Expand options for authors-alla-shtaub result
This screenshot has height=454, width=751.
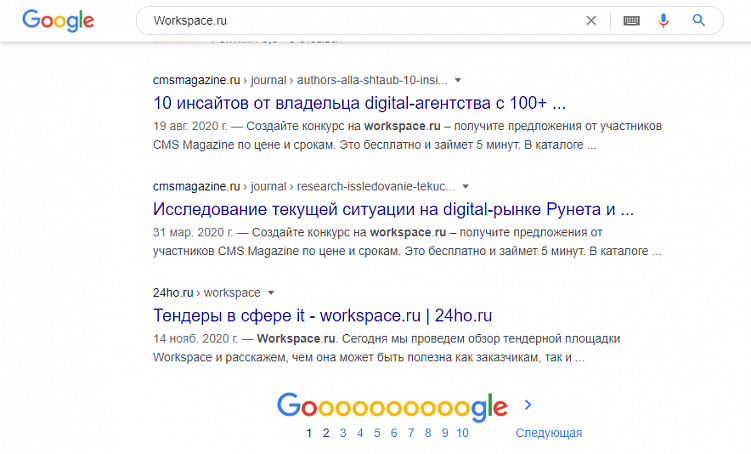[x=458, y=80]
